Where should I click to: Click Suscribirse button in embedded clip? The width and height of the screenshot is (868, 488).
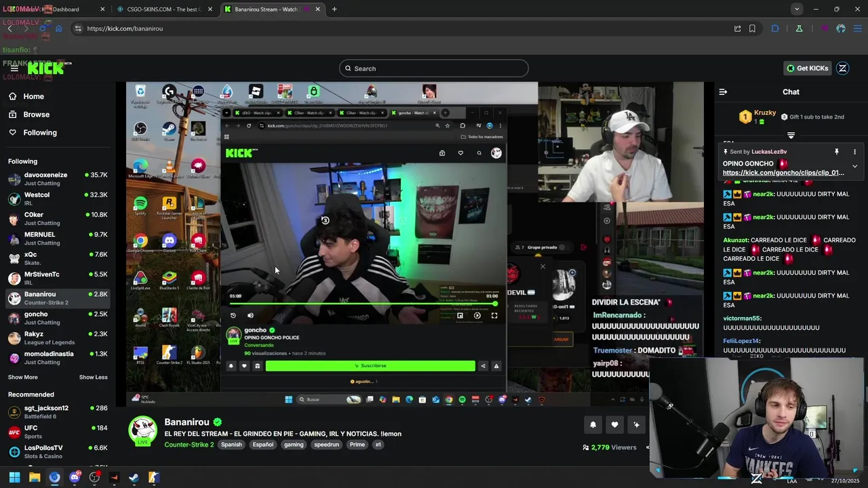click(x=370, y=366)
